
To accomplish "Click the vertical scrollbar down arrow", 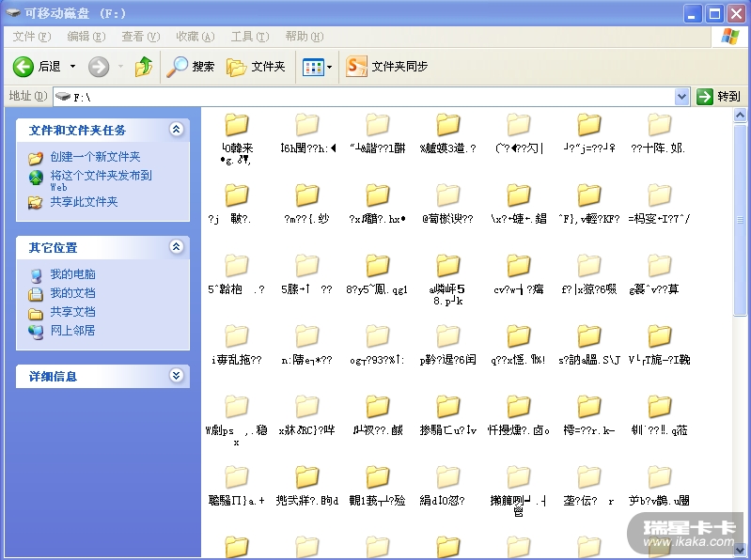I will click(x=741, y=550).
